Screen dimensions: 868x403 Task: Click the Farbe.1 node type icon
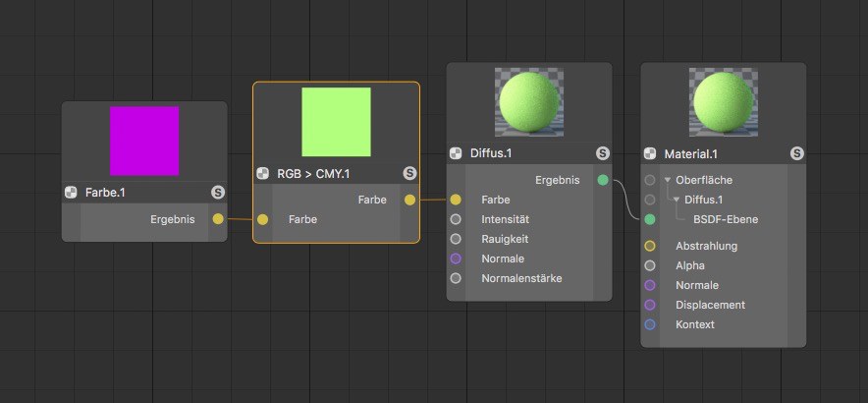pos(71,193)
